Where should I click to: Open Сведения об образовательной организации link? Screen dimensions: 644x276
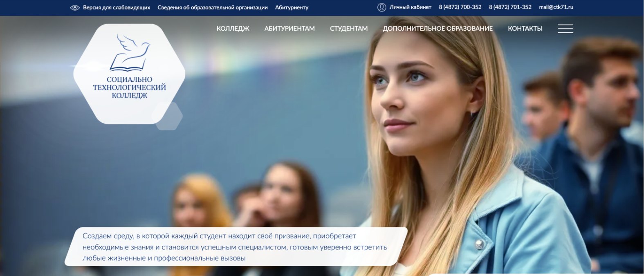point(213,7)
